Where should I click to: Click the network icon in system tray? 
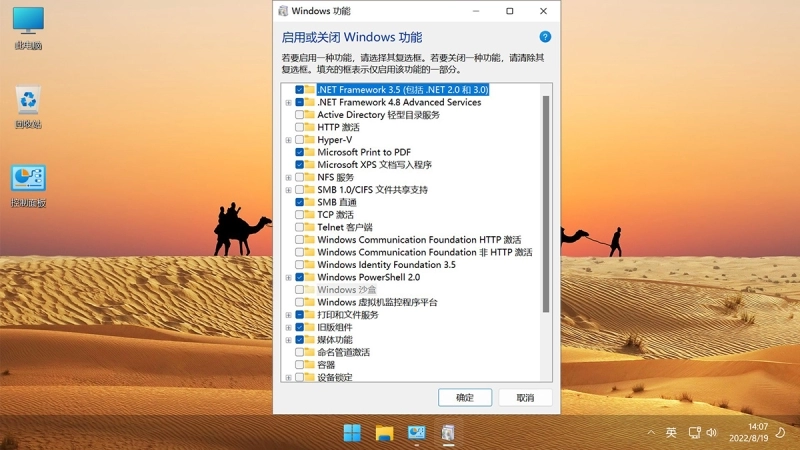point(694,433)
